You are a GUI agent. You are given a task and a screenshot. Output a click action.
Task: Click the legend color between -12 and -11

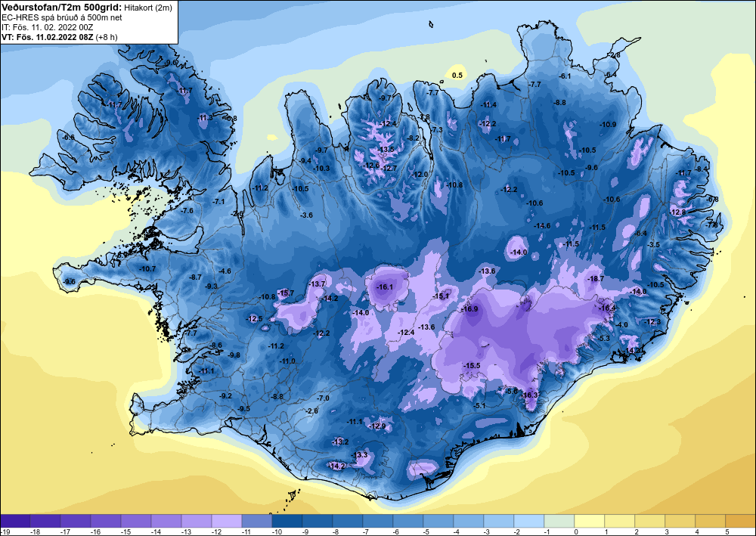pos(227,521)
